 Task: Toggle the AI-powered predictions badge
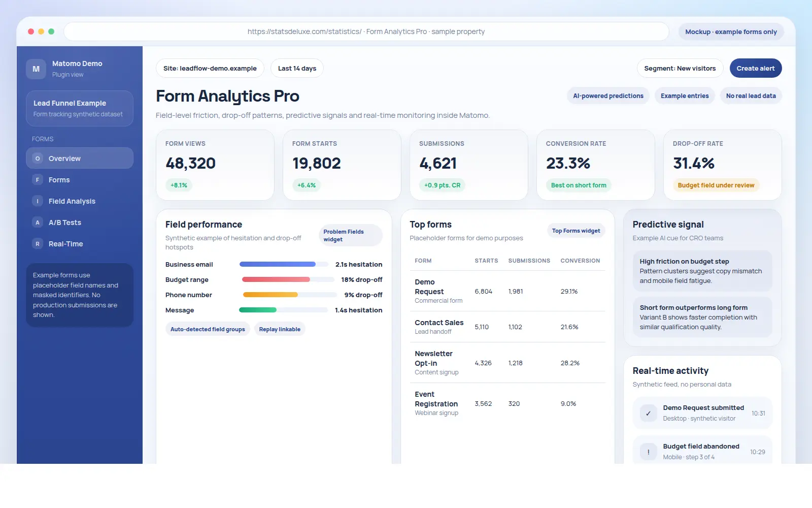pyautogui.click(x=607, y=96)
